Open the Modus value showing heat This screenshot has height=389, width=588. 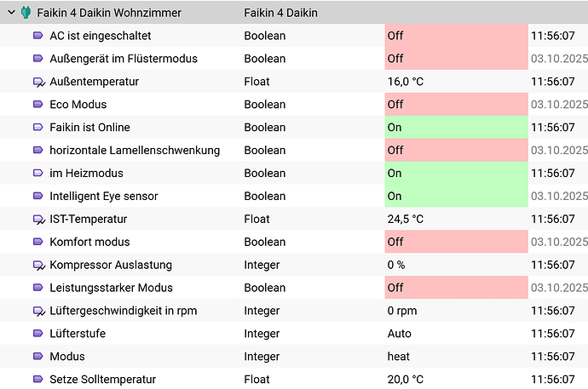399,357
